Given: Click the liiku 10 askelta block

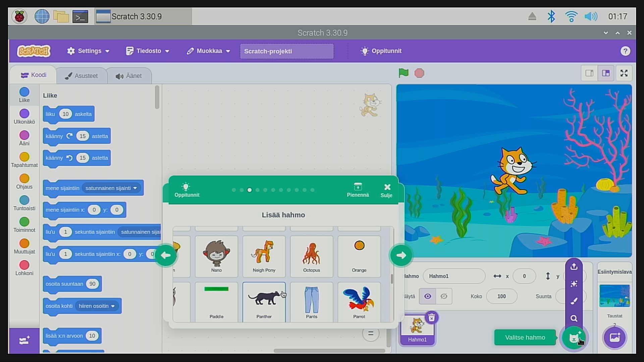Looking at the screenshot, I should (x=68, y=114).
